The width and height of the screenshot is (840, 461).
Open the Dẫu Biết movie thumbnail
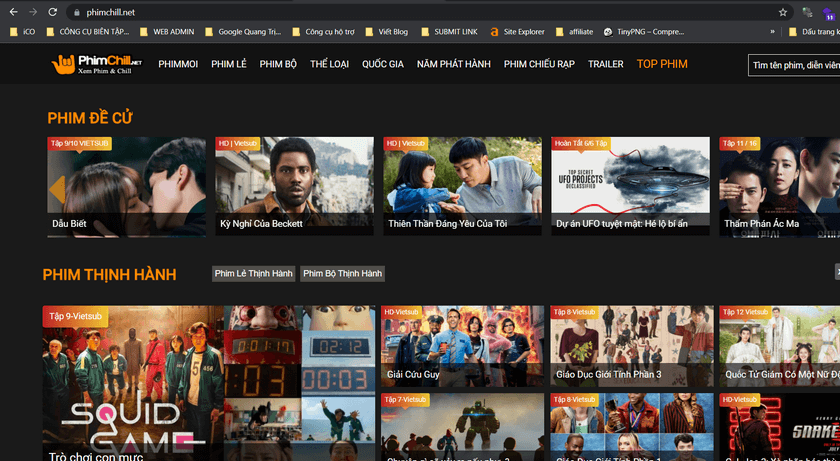point(126,186)
